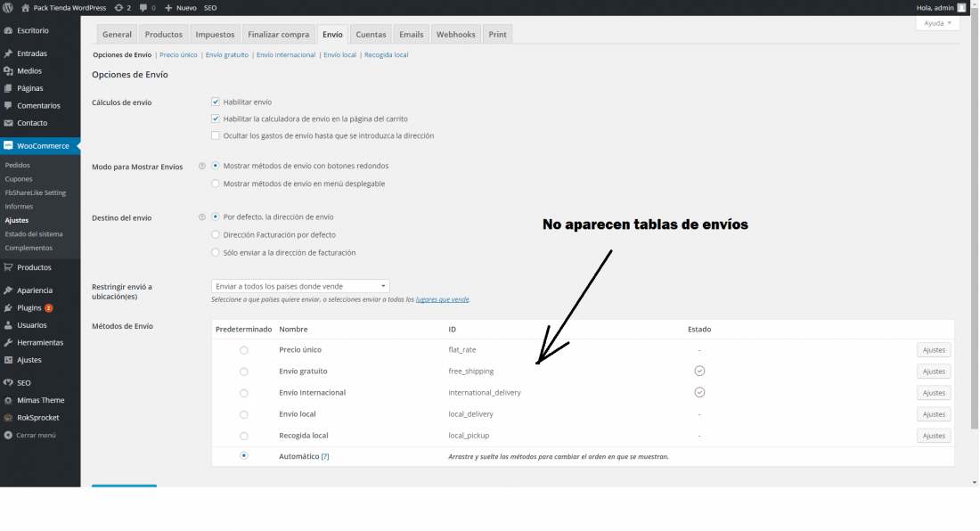
Task: Open Ajustes settings icon in main sidebar
Action: pyautogui.click(x=8, y=360)
